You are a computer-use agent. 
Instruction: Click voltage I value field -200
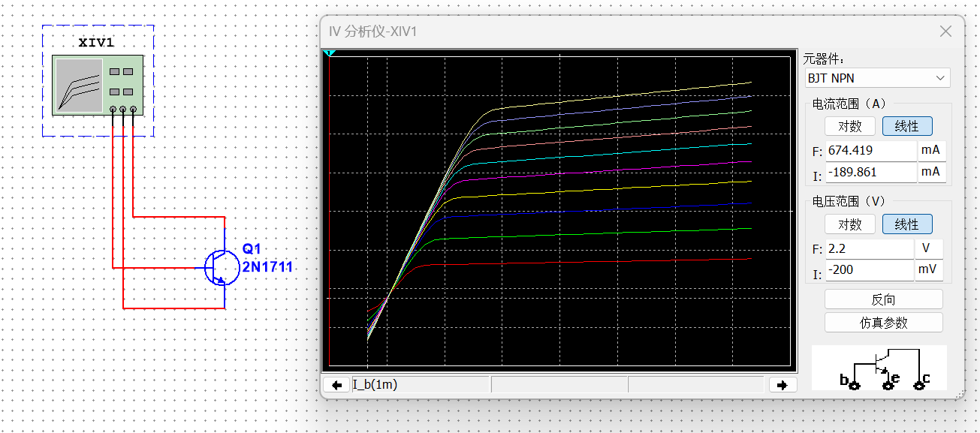(869, 269)
